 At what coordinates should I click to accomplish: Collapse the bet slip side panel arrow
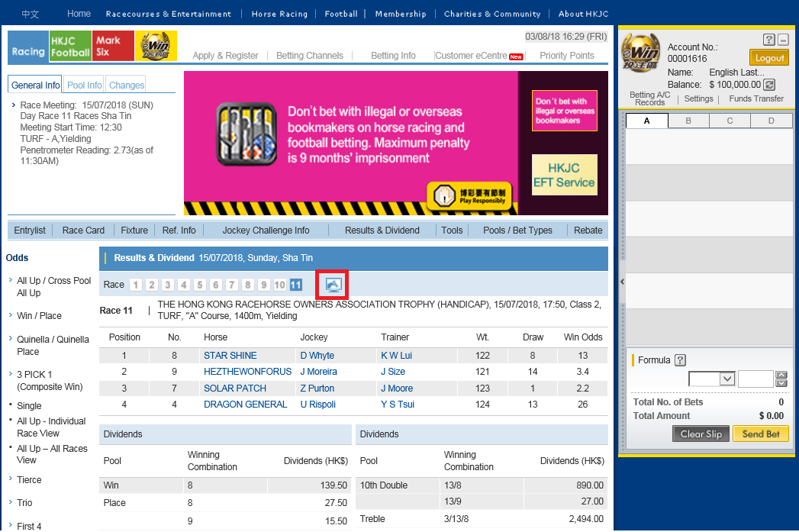tap(621, 282)
